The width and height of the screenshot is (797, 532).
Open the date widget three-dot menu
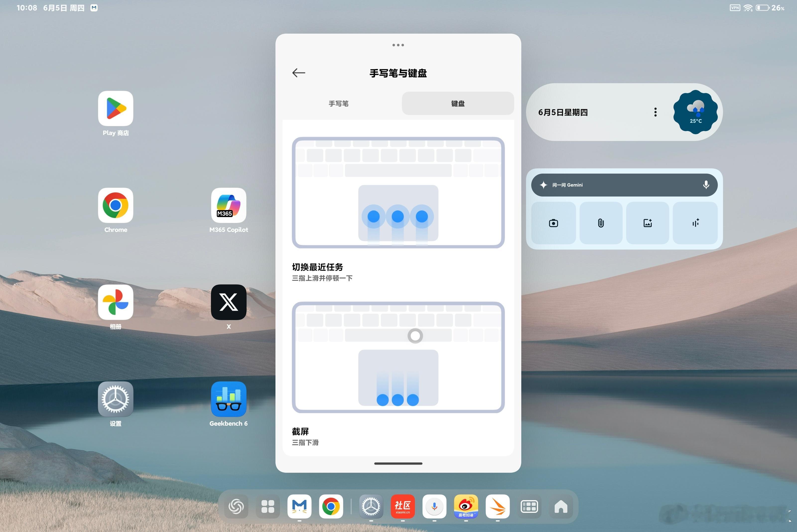(655, 112)
